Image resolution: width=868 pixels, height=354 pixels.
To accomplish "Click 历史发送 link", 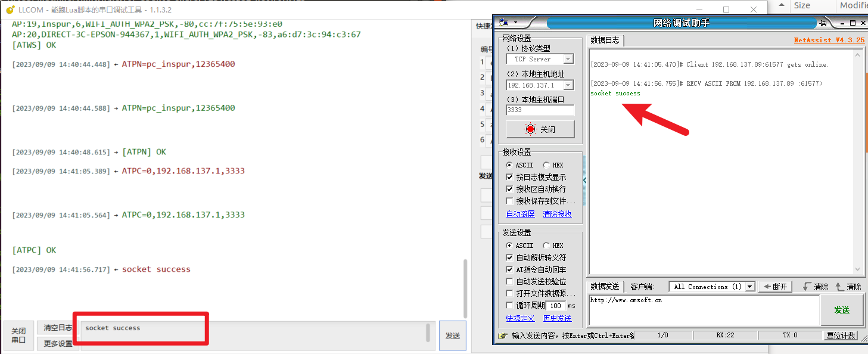I will [558, 318].
